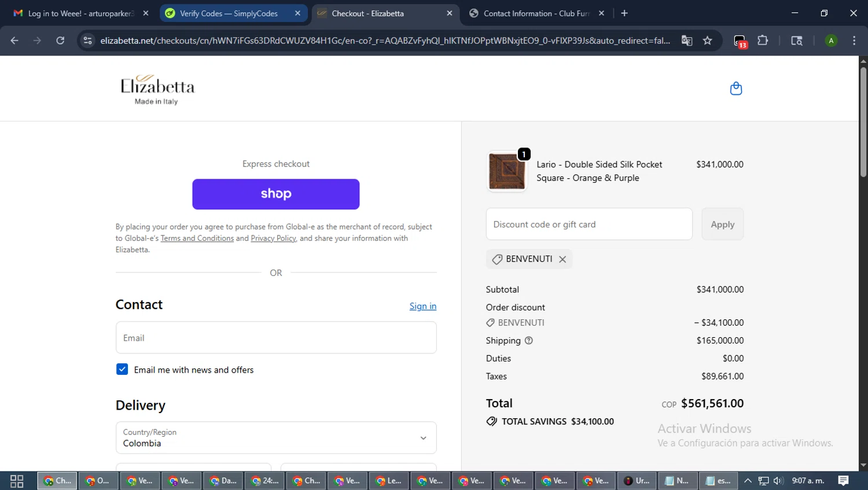The image size is (868, 490).
Task: Click the shipping help question mark icon
Action: pyautogui.click(x=528, y=341)
